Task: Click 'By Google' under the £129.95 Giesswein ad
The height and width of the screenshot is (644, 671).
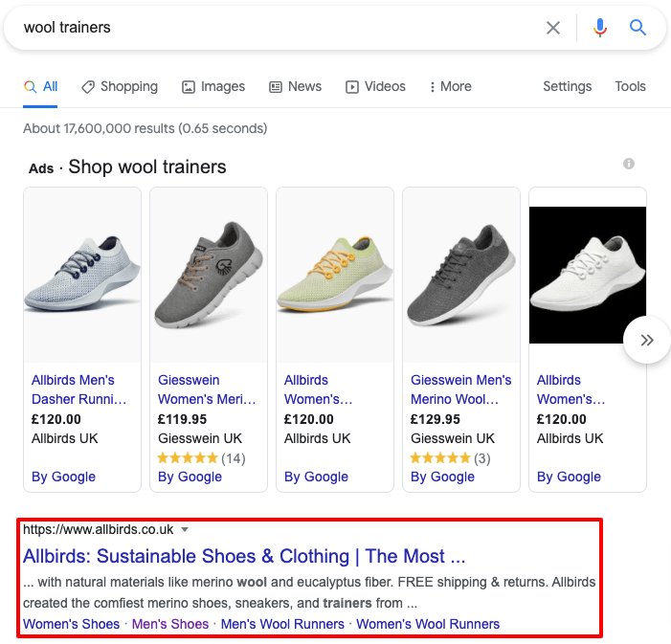Action: pos(442,477)
